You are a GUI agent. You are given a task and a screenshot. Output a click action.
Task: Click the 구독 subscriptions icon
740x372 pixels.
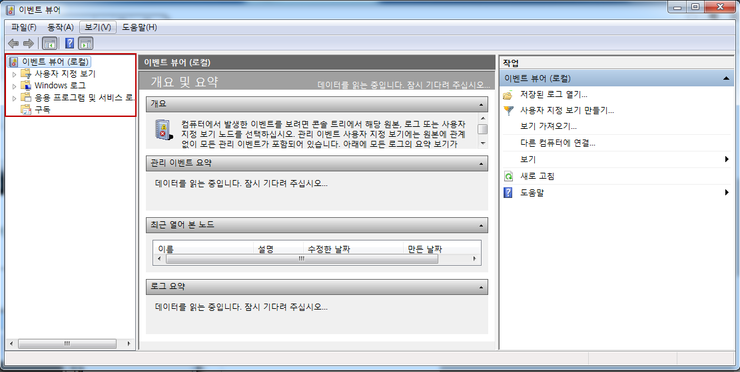click(x=25, y=110)
